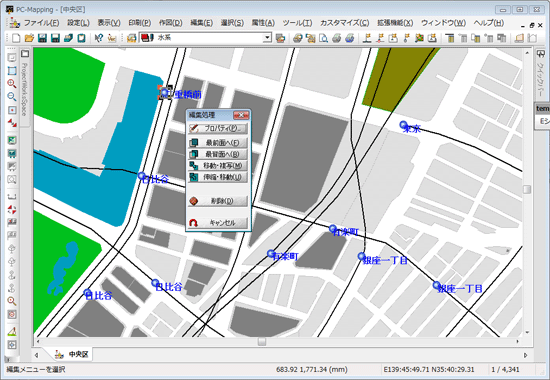This screenshot has height=380, width=550.
Task: Click the プロパティ(P) button in dialog
Action: [x=218, y=128]
